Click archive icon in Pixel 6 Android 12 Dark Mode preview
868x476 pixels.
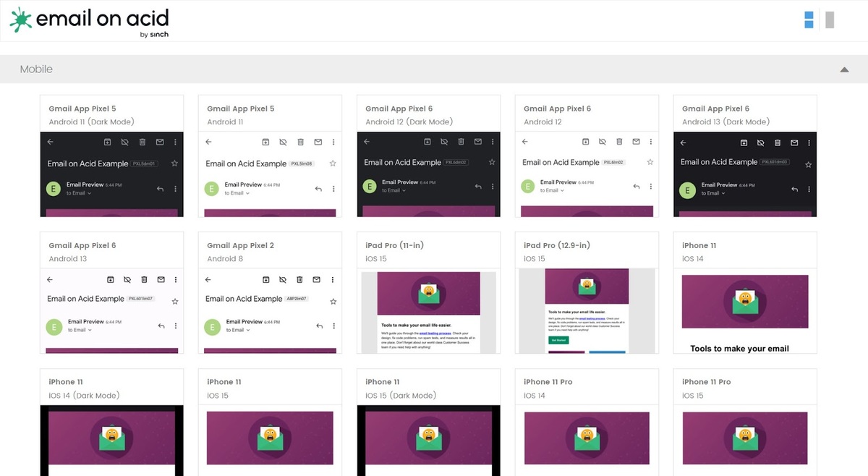(x=428, y=142)
